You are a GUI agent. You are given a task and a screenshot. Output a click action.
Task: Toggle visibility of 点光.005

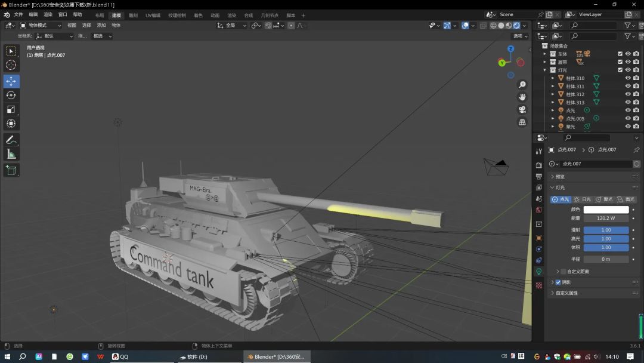pos(627,118)
